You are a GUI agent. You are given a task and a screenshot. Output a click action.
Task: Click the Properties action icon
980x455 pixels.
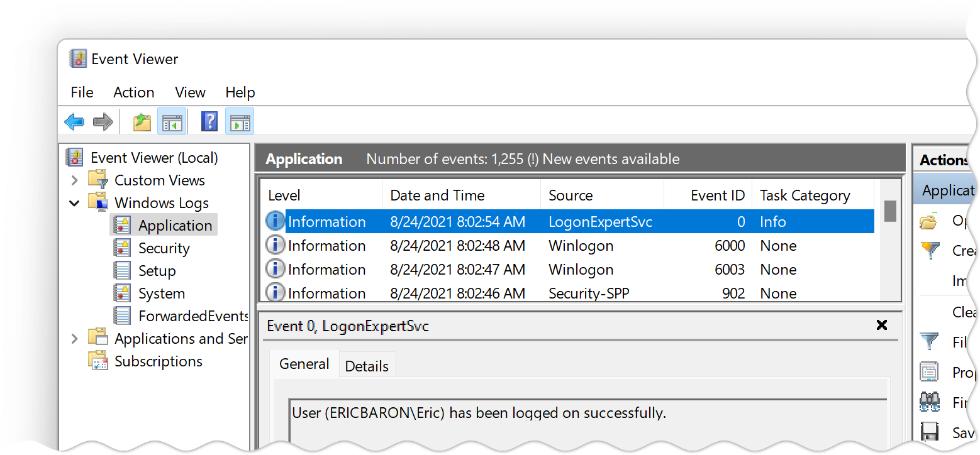point(929,371)
